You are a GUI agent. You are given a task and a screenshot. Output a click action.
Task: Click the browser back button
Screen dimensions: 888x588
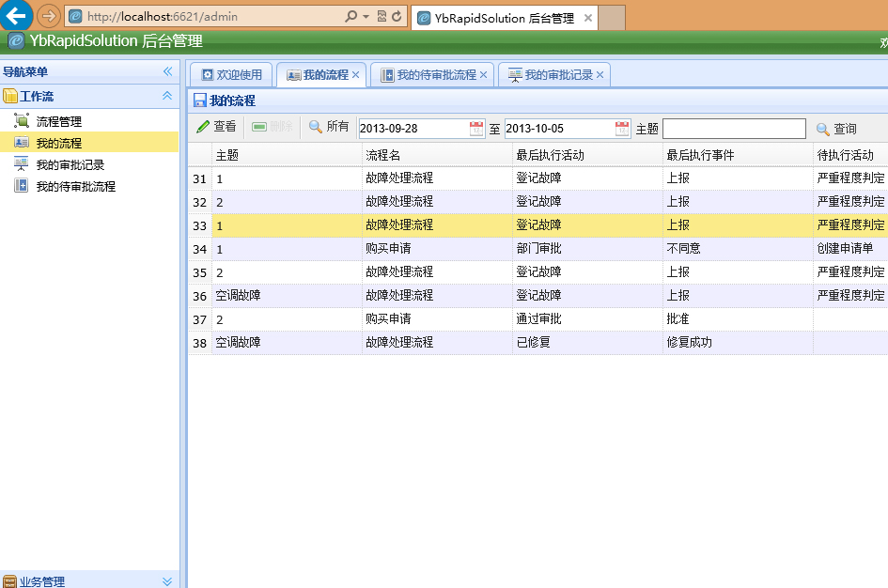pos(16,16)
